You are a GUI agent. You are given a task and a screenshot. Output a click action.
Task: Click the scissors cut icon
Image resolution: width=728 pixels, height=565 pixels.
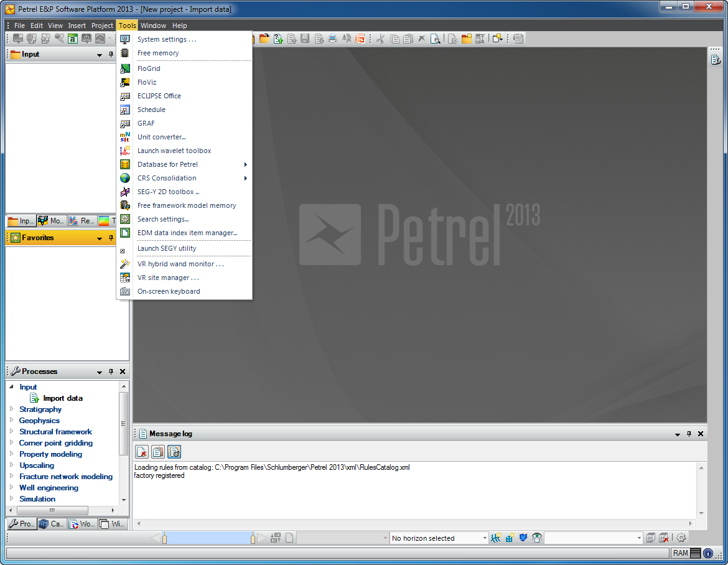[380, 39]
